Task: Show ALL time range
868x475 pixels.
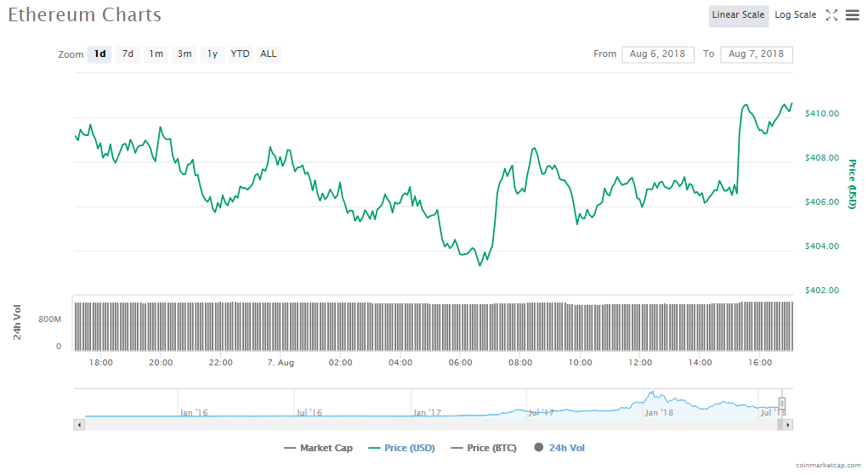Action: click(x=268, y=54)
